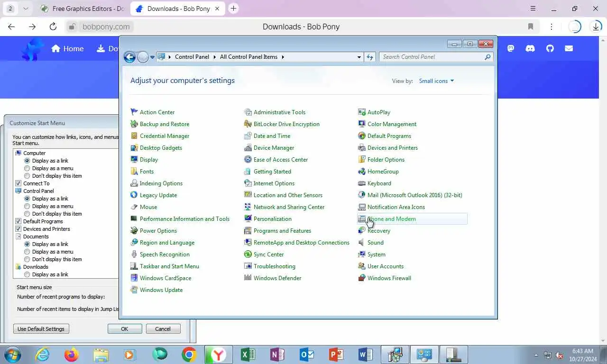Open the Desktop Gadgets icon
This screenshot has width=607, height=364.
134,148
